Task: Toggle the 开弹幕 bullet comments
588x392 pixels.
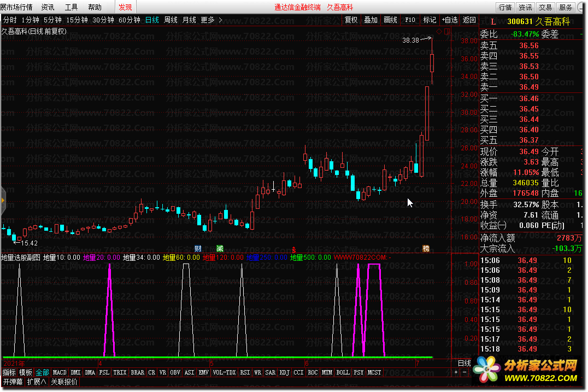Action: click(13, 382)
